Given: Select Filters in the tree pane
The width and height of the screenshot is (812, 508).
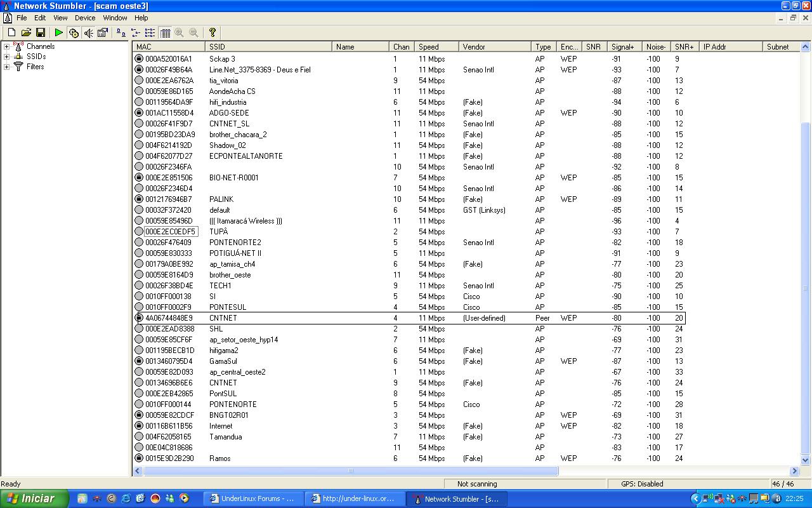Looking at the screenshot, I should pos(36,67).
